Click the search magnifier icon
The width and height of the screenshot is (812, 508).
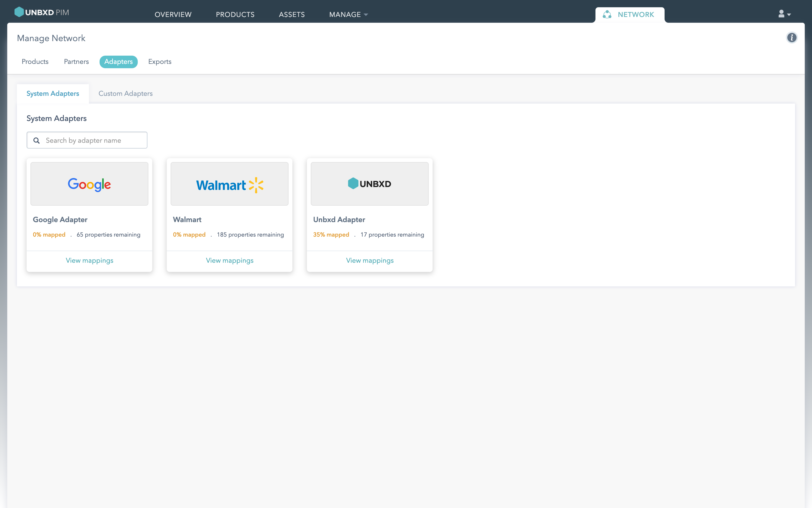(x=36, y=141)
